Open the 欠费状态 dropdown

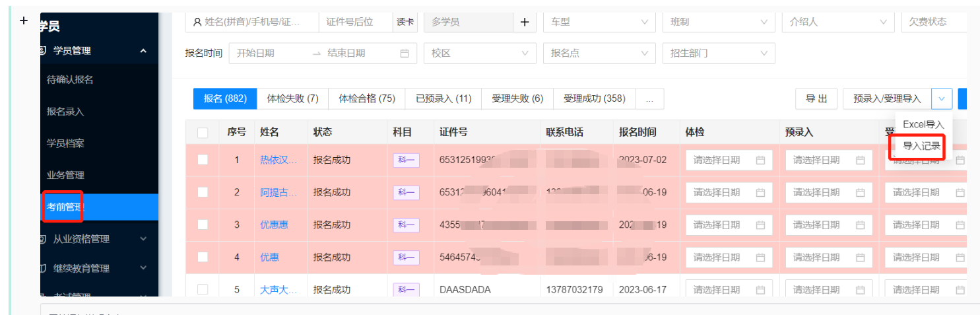tap(934, 22)
